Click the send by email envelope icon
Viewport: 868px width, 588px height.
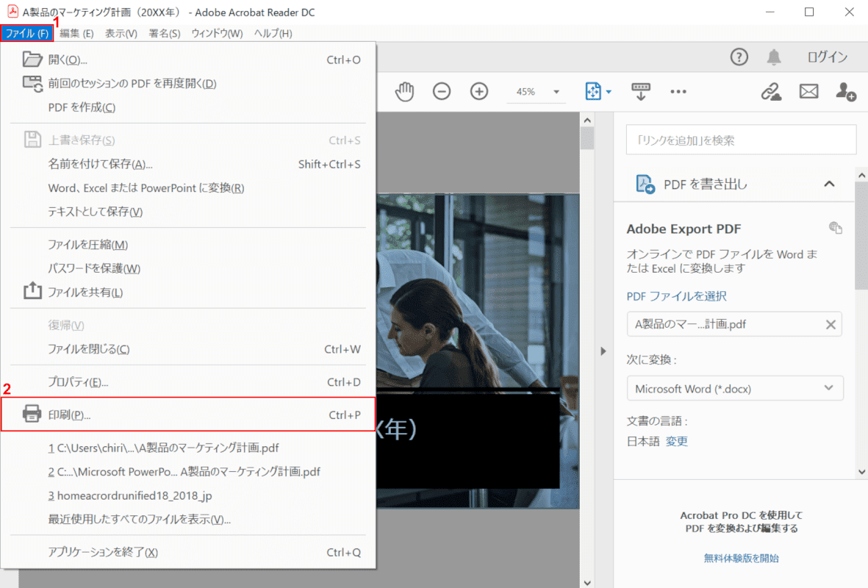(x=808, y=91)
